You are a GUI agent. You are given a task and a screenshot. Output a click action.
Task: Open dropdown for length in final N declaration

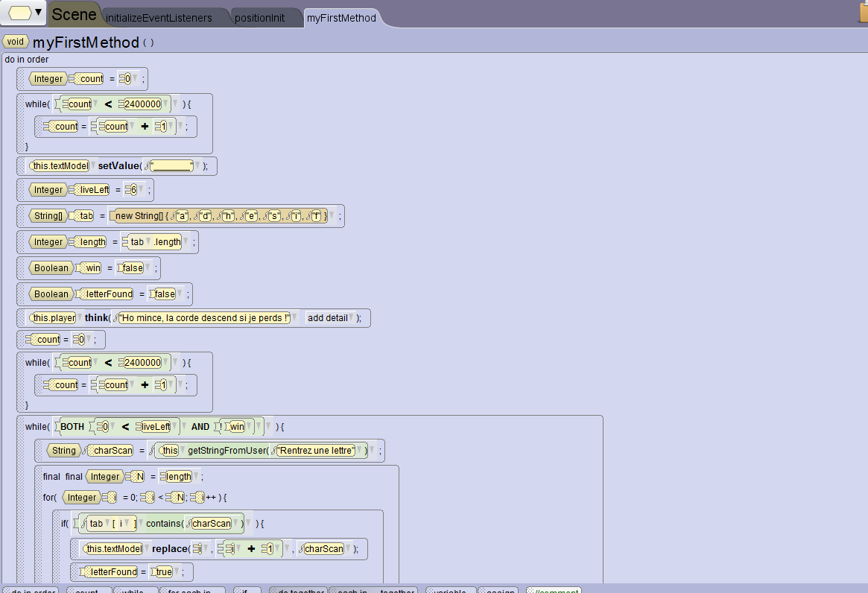tap(196, 477)
